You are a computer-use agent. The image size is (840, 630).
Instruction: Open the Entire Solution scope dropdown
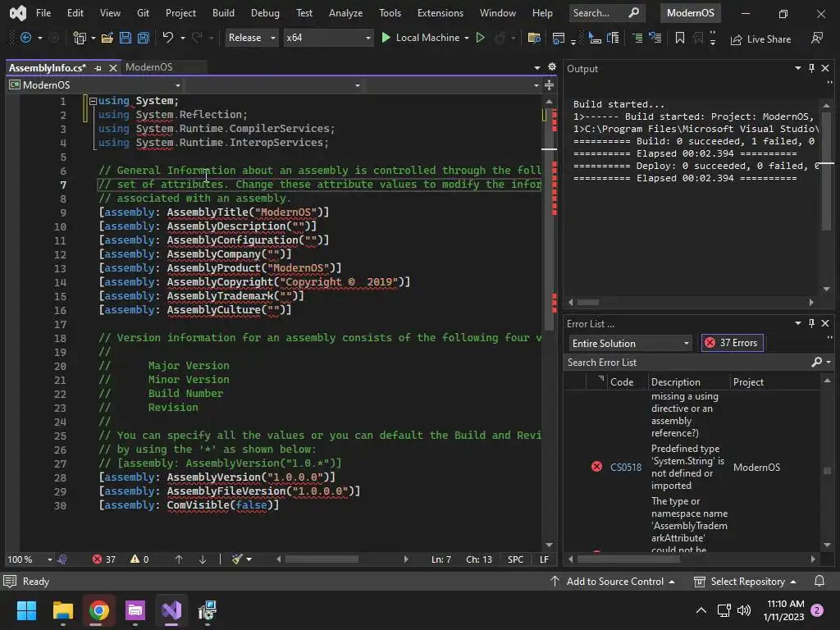pos(630,344)
